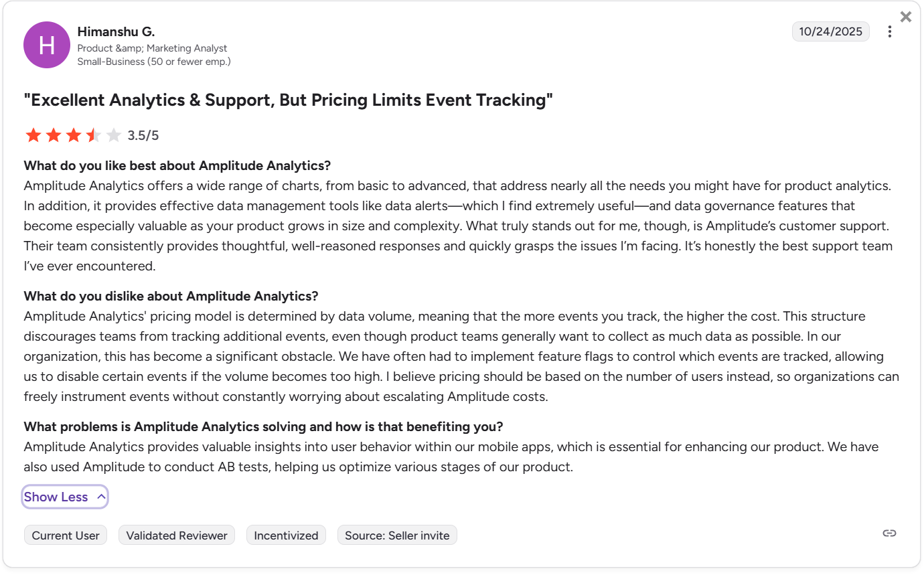Collapse the review with Show Less

pyautogui.click(x=56, y=497)
